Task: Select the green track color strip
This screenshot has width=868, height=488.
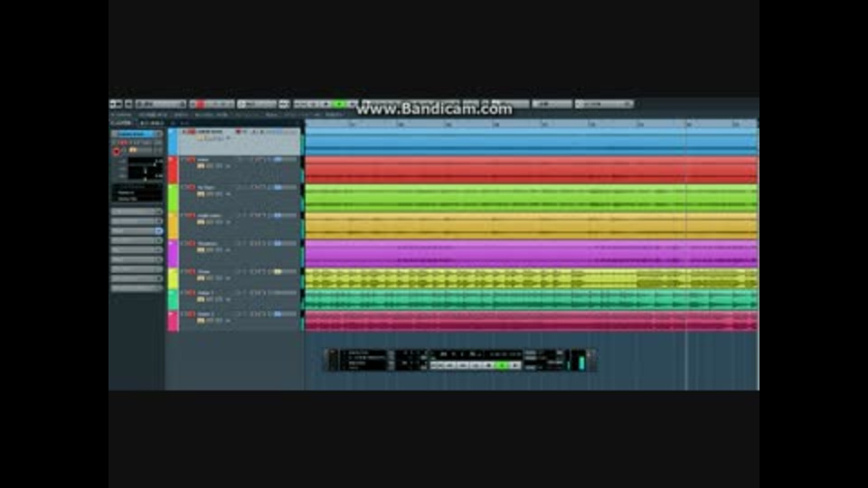Action: (x=173, y=198)
